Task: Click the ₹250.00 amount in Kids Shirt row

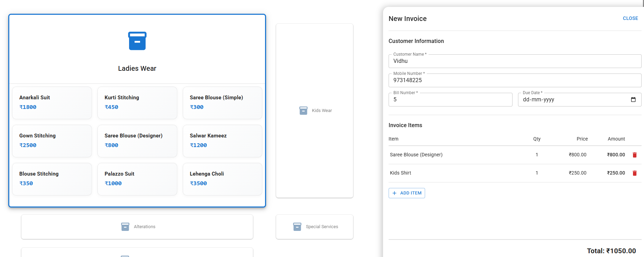Action: (x=616, y=173)
